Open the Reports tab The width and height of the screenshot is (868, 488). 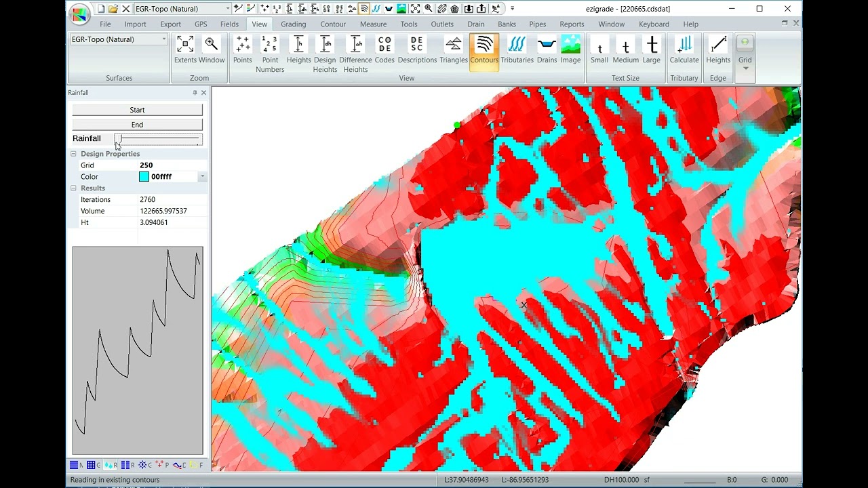(572, 24)
